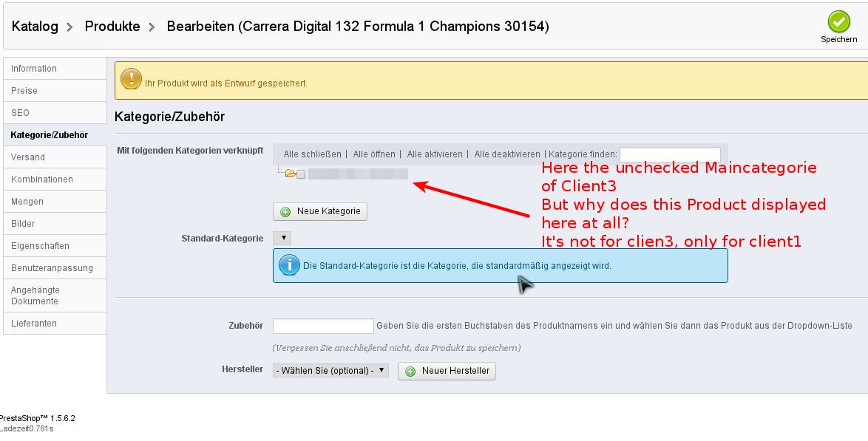Open the Angehängte Dokumente tab
The image size is (868, 441).
pyautogui.click(x=55, y=295)
